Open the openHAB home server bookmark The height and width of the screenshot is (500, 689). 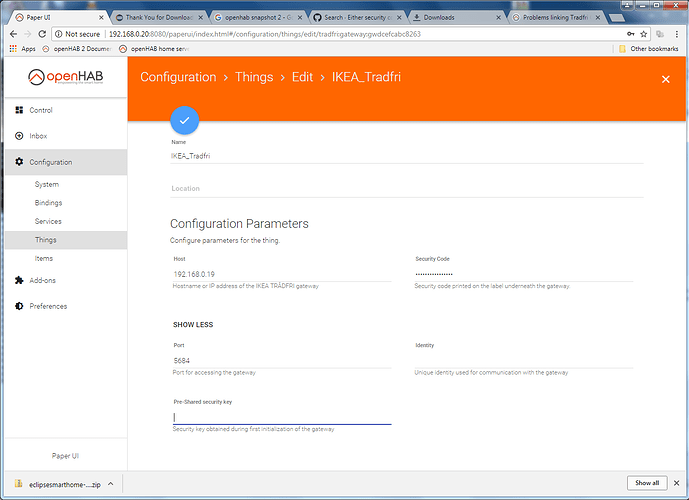(154, 49)
